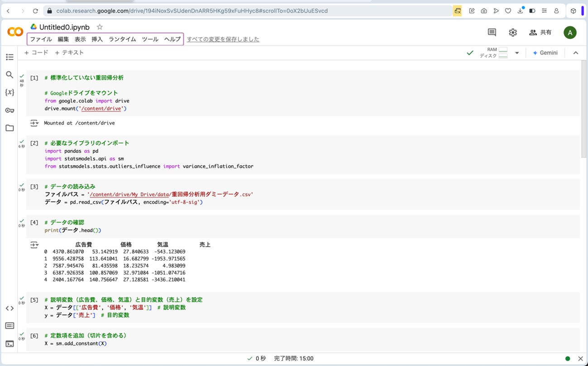Run cell [1] mounting Google Drive

tap(34, 78)
